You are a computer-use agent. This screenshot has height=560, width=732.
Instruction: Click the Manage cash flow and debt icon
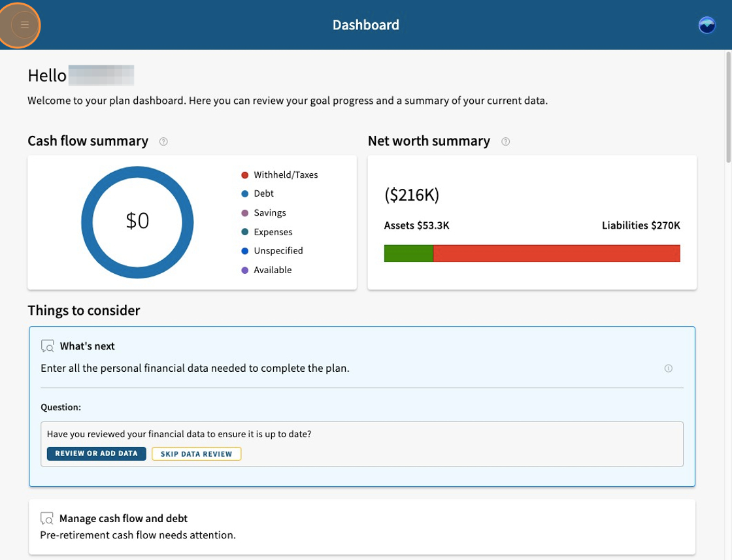click(46, 518)
